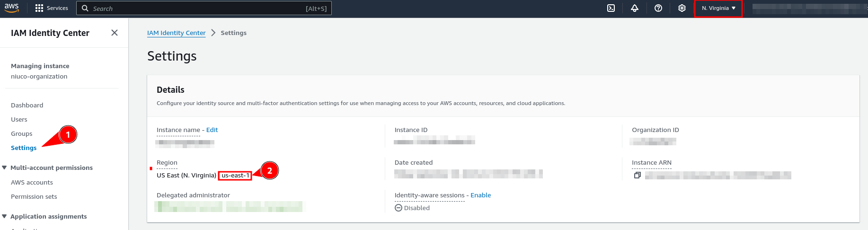Image resolution: width=868 pixels, height=230 pixels.
Task: Edit the instance name
Action: tap(212, 130)
